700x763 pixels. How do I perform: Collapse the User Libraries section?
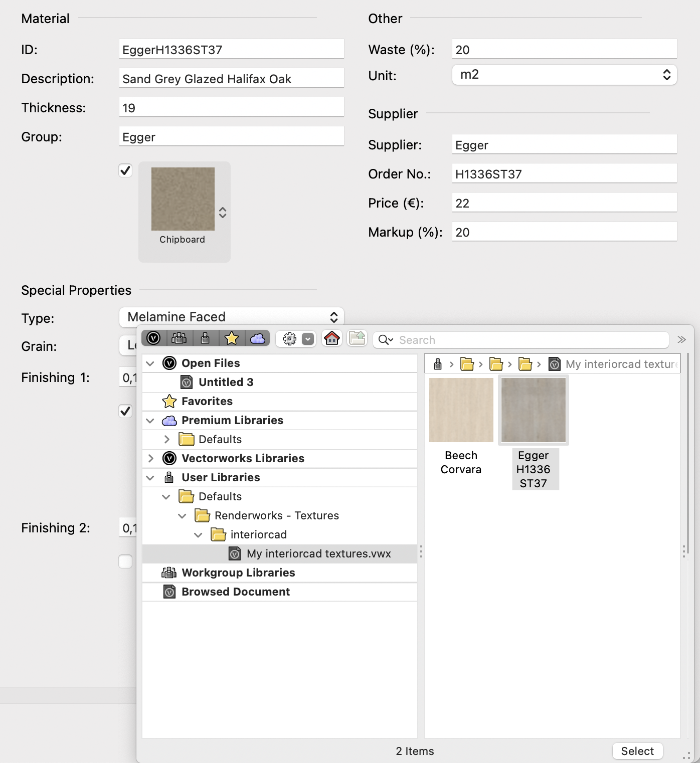(x=150, y=478)
